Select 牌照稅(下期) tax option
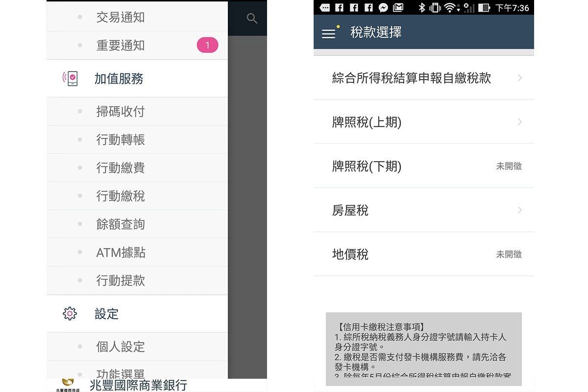 pos(423,166)
